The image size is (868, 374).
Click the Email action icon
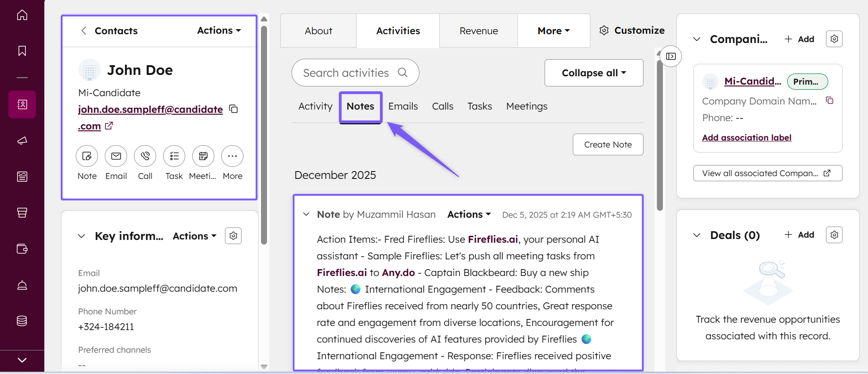(116, 156)
